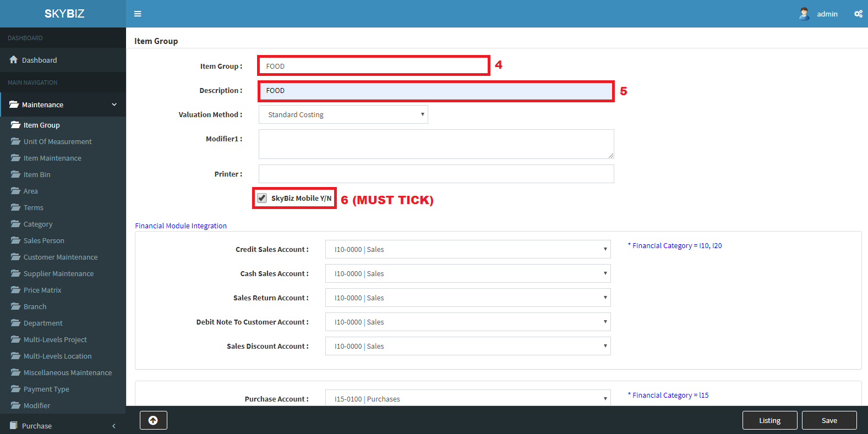Expand the Sales Discount Account dropdown

point(467,346)
